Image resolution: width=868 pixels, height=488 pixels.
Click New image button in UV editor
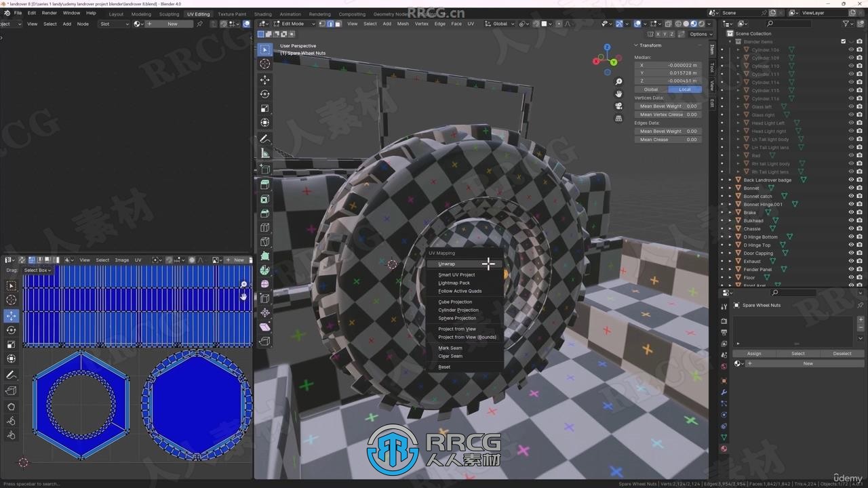[x=235, y=260]
